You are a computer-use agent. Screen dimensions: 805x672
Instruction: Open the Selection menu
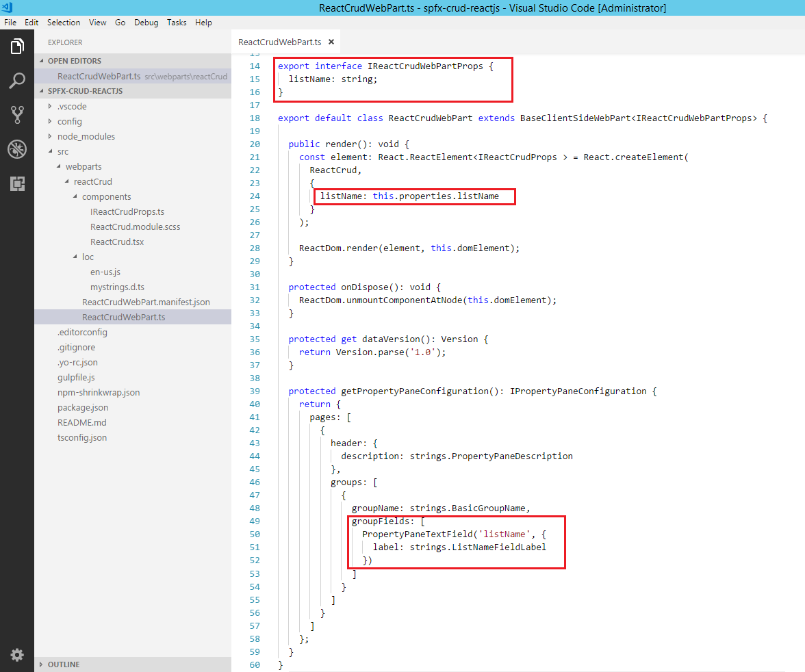[x=64, y=23]
